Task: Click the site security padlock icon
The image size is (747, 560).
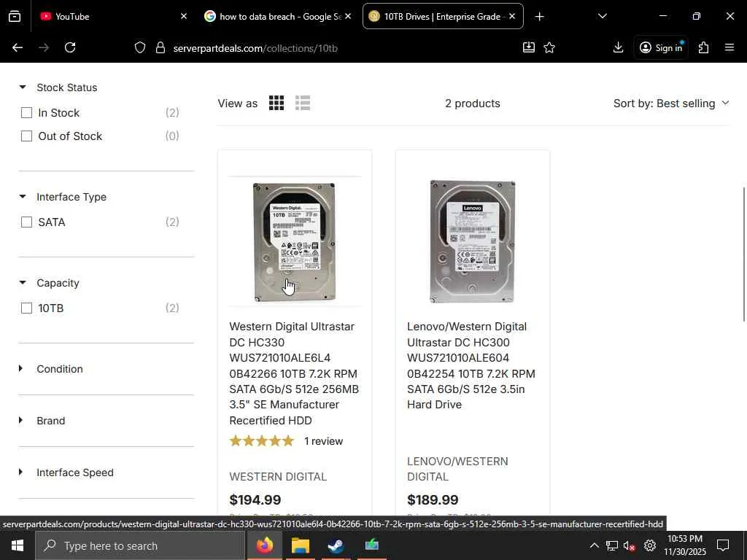Action: [160, 47]
